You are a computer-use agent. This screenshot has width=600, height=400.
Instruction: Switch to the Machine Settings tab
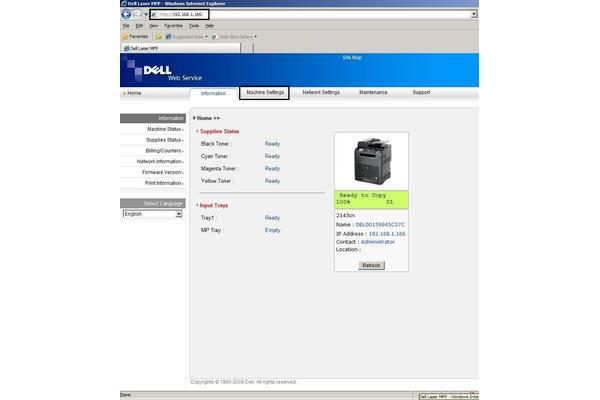265,92
